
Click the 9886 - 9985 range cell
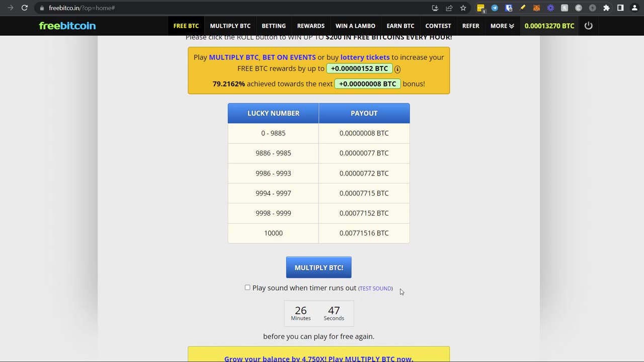click(273, 153)
